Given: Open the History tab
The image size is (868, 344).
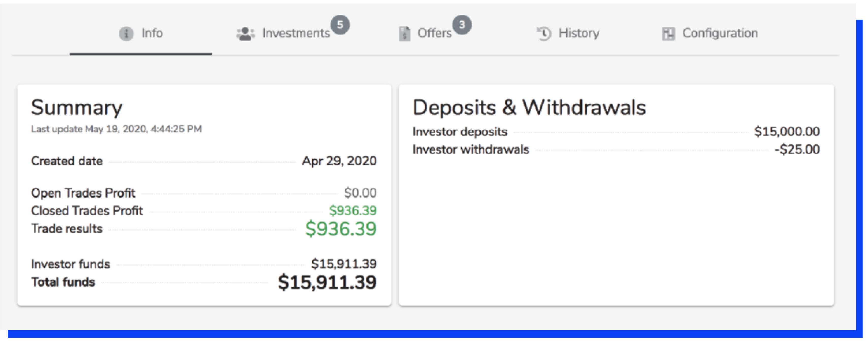Looking at the screenshot, I should 579,33.
